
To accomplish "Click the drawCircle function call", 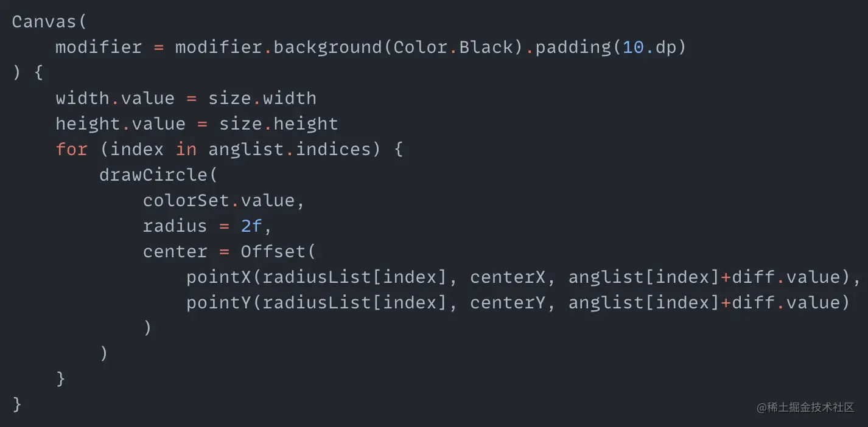I will tap(153, 175).
